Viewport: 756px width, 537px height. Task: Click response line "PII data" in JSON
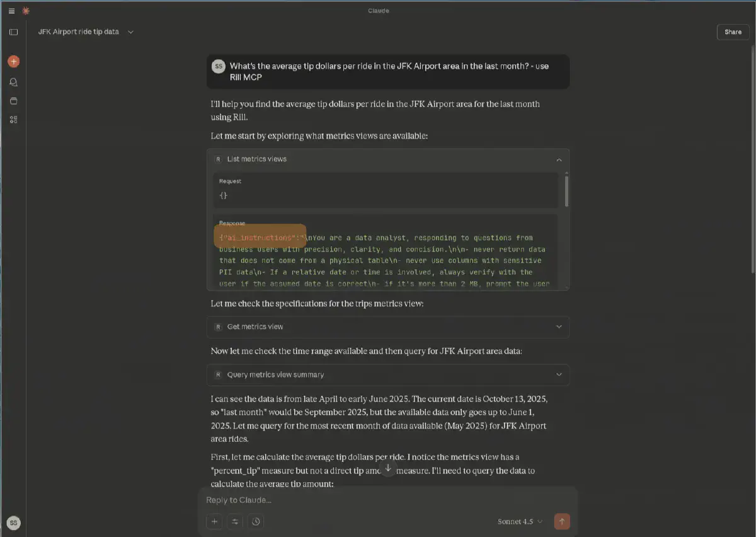[x=385, y=272]
